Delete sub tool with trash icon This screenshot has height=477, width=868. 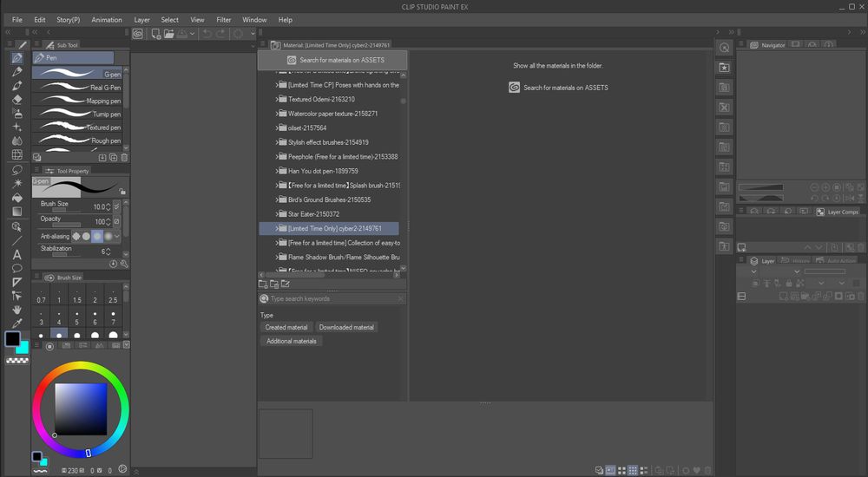(x=124, y=158)
